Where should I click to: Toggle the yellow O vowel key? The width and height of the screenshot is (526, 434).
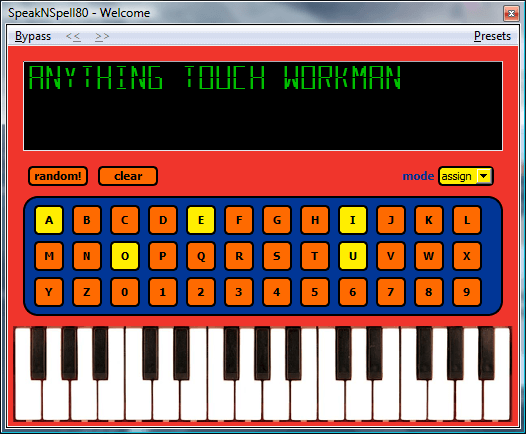click(125, 256)
